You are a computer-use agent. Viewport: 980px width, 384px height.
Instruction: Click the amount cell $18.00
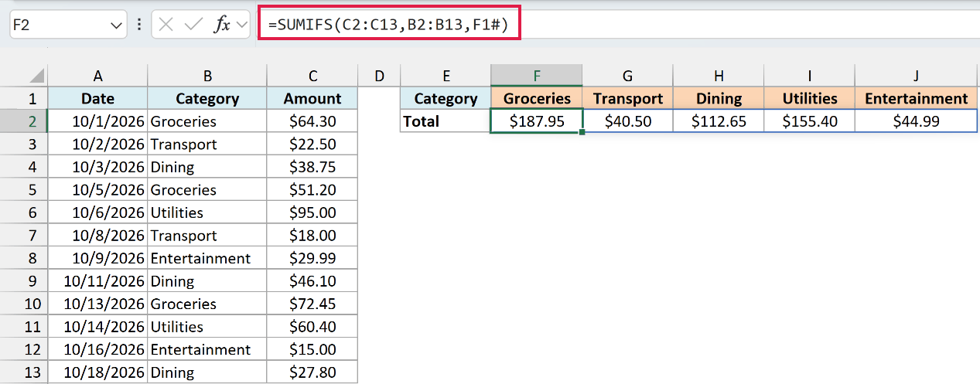[x=312, y=235]
